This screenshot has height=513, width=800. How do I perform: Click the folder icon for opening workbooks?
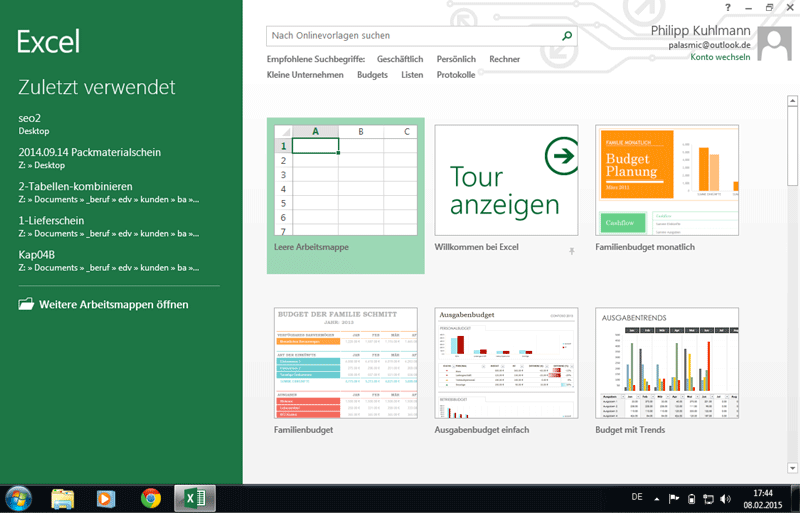[x=26, y=304]
